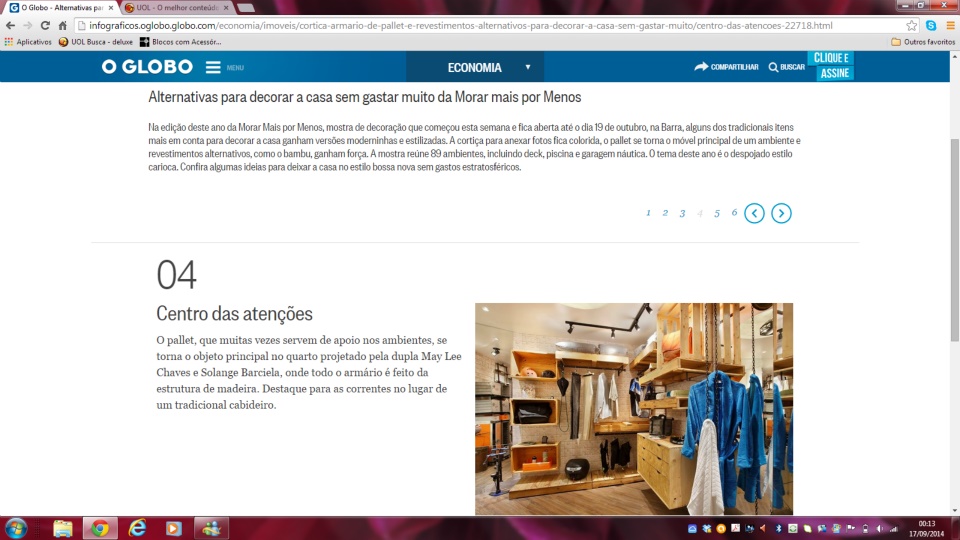Go to previous slide with left arrow
Screen dimensions: 960x540
coord(754,213)
